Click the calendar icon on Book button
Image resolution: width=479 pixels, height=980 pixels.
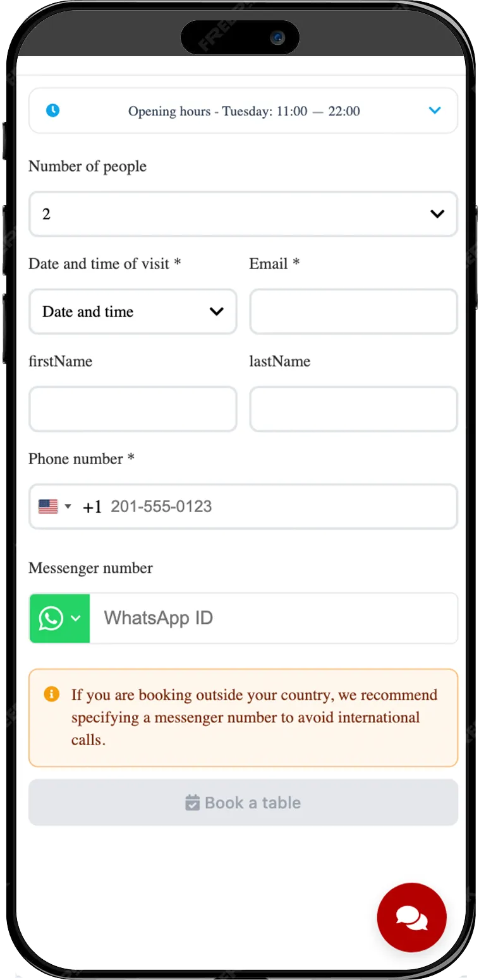[192, 803]
